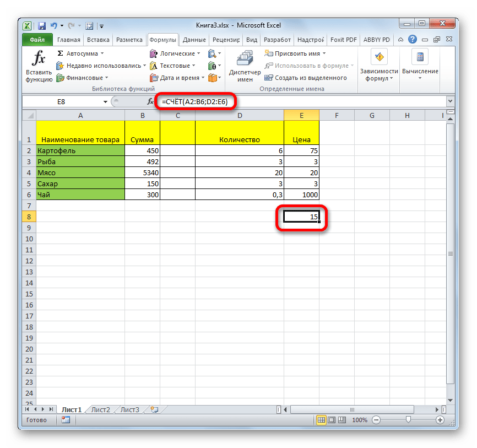Image resolution: width=477 pixels, height=448 pixels.
Task: Switch to Page Layout view
Action: pos(332,420)
